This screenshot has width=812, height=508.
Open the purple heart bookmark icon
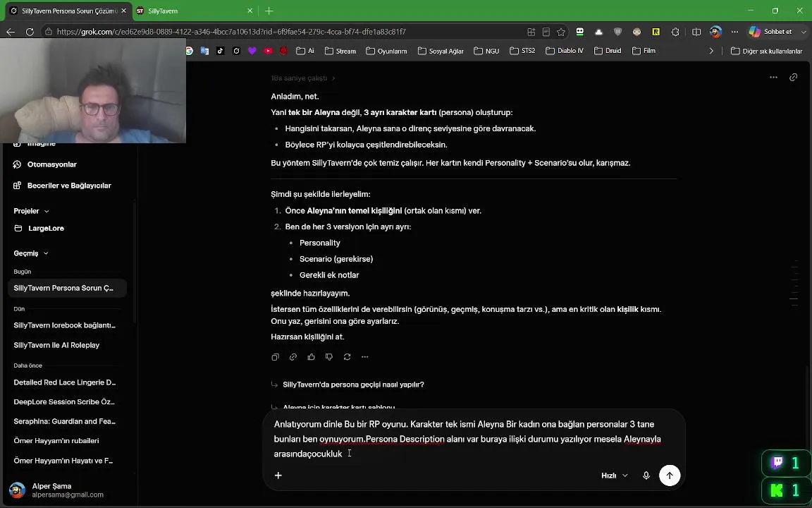(252, 51)
